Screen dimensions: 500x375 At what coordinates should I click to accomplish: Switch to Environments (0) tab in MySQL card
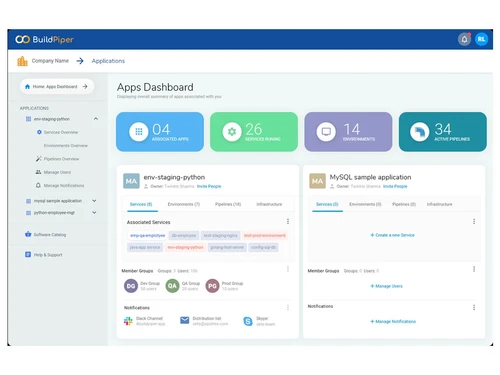tap(365, 204)
